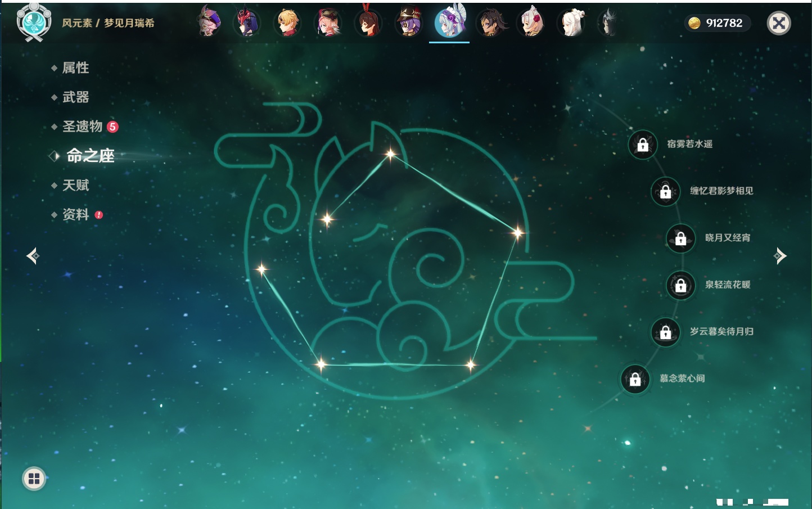View locked constellation 慕念萦心间
This screenshot has height=509, width=812.
pyautogui.click(x=635, y=379)
